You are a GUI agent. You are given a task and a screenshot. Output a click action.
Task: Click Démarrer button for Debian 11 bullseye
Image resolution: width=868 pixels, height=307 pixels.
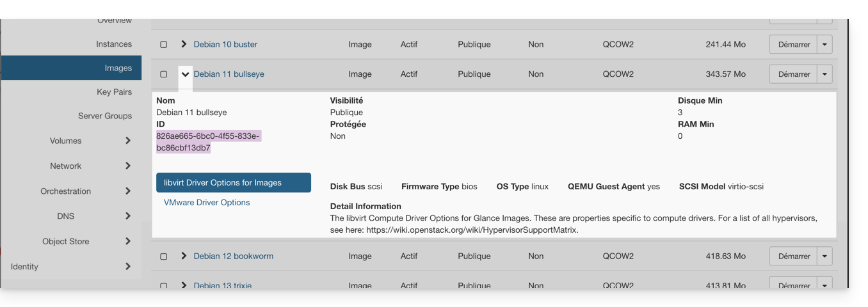pos(794,74)
